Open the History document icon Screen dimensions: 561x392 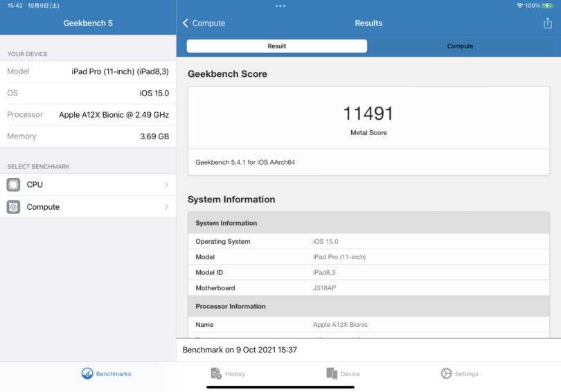pos(215,373)
